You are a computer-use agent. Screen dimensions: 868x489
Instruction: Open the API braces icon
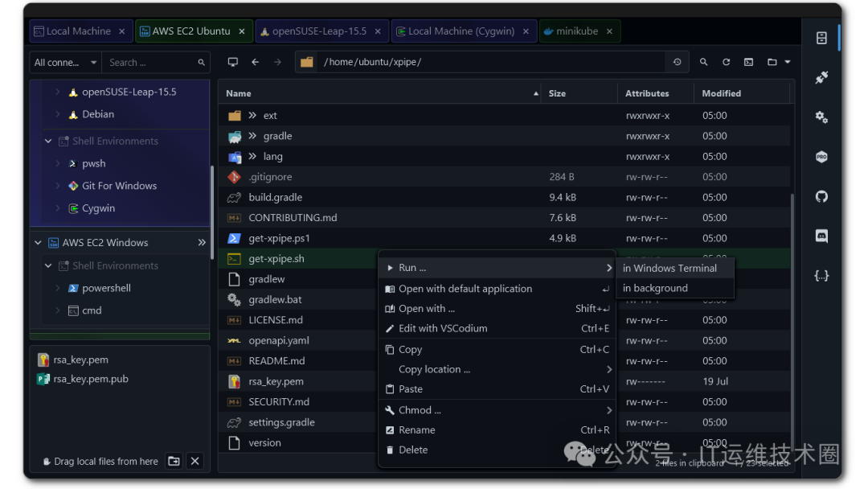[821, 276]
